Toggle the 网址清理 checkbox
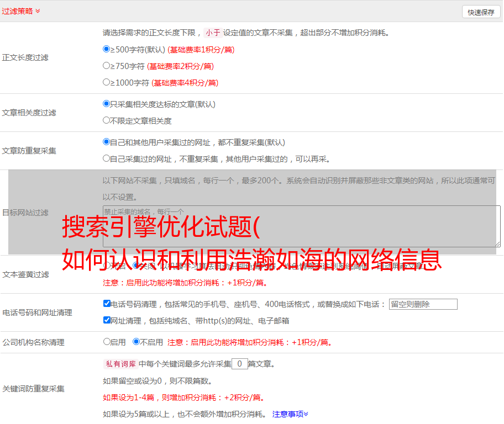This screenshot has width=504, height=424. click(x=107, y=320)
